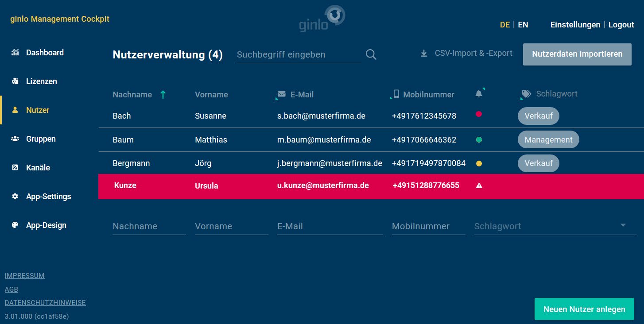
Task: Click the search magnifier icon
Action: pos(371,54)
